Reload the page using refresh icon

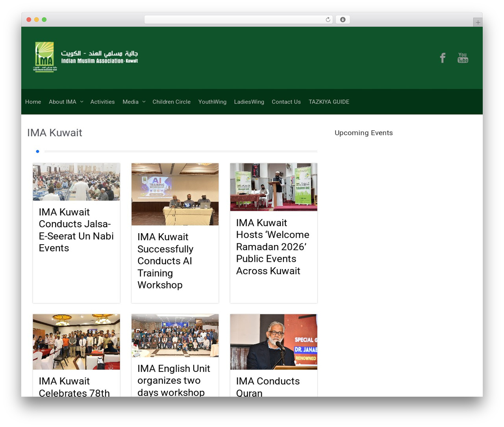(328, 20)
